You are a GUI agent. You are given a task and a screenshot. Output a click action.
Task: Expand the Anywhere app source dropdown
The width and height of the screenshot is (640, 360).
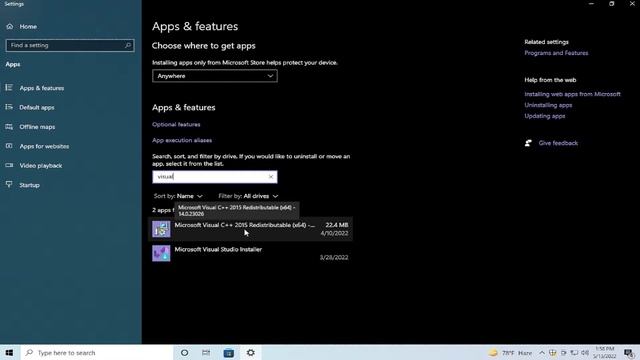click(x=215, y=76)
